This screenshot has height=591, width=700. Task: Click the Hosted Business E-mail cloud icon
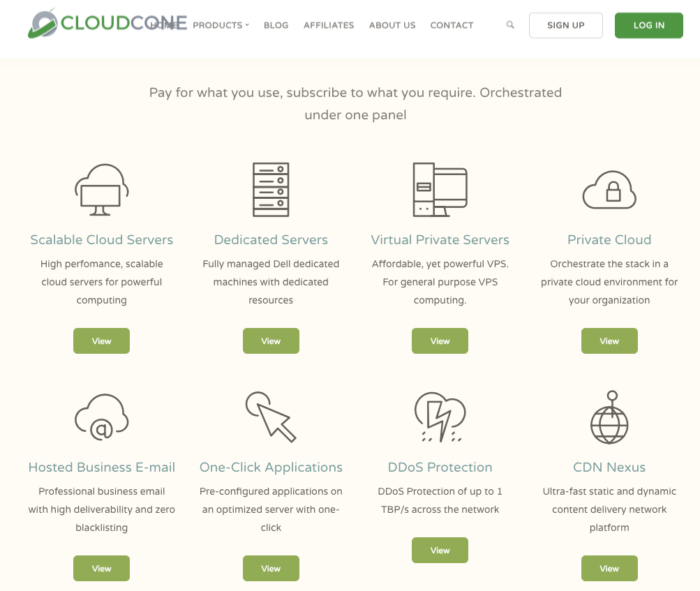(101, 417)
